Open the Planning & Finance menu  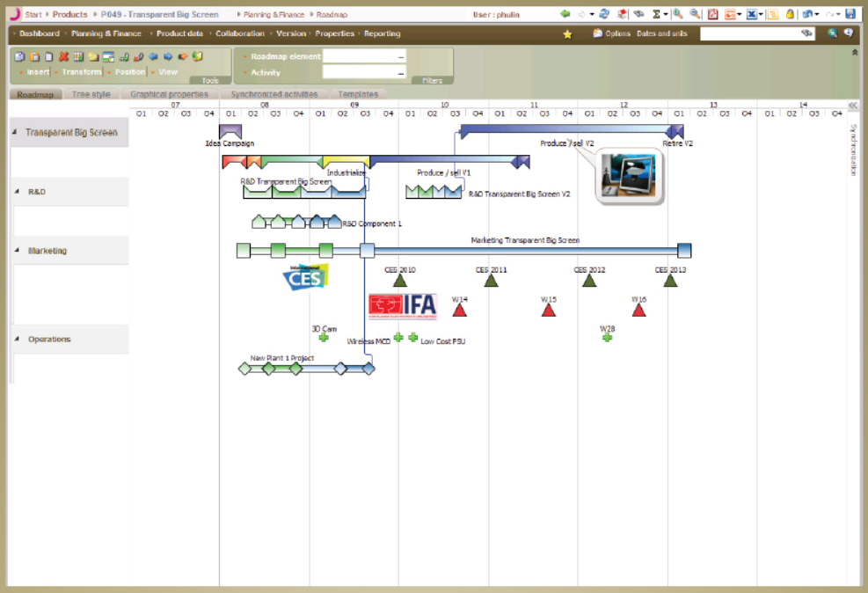point(106,33)
